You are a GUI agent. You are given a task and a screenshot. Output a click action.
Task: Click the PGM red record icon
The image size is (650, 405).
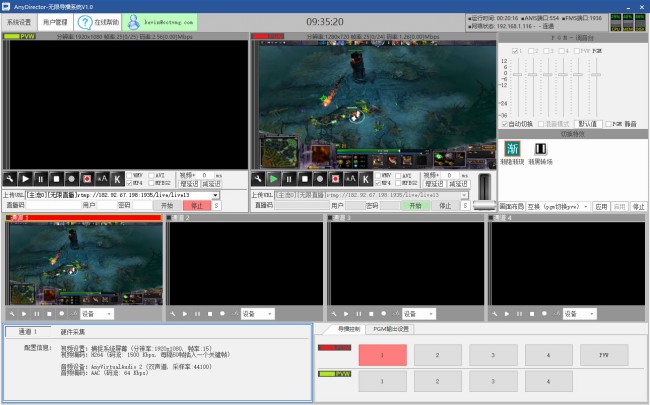pyautogui.click(x=335, y=179)
